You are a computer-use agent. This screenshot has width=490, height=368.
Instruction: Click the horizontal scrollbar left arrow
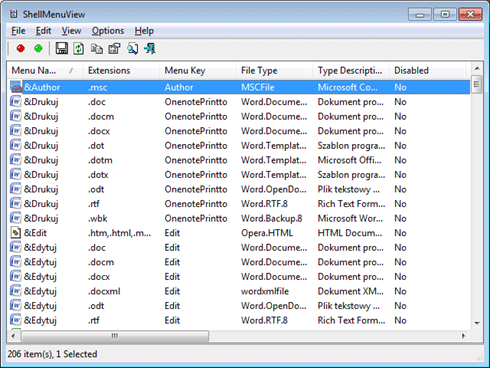[x=13, y=336]
